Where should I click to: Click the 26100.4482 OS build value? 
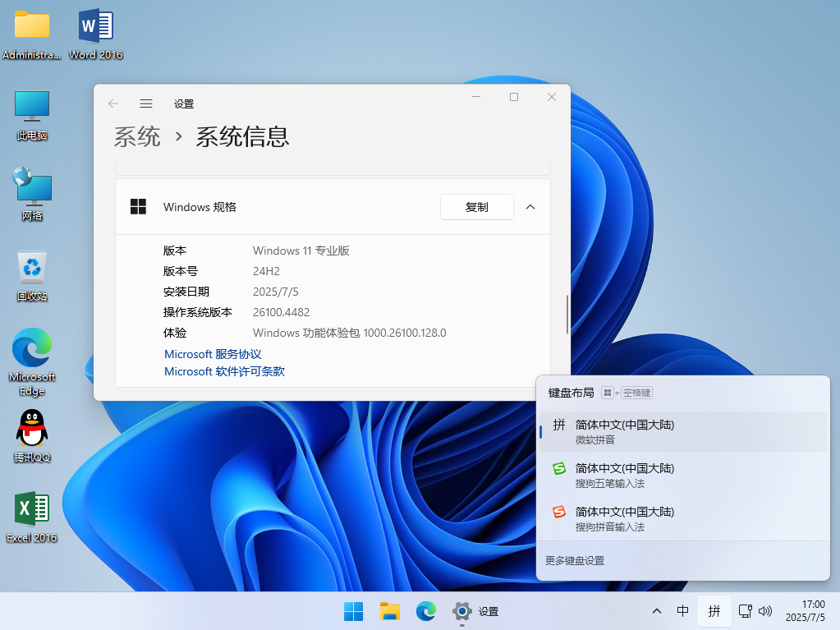[x=282, y=312]
